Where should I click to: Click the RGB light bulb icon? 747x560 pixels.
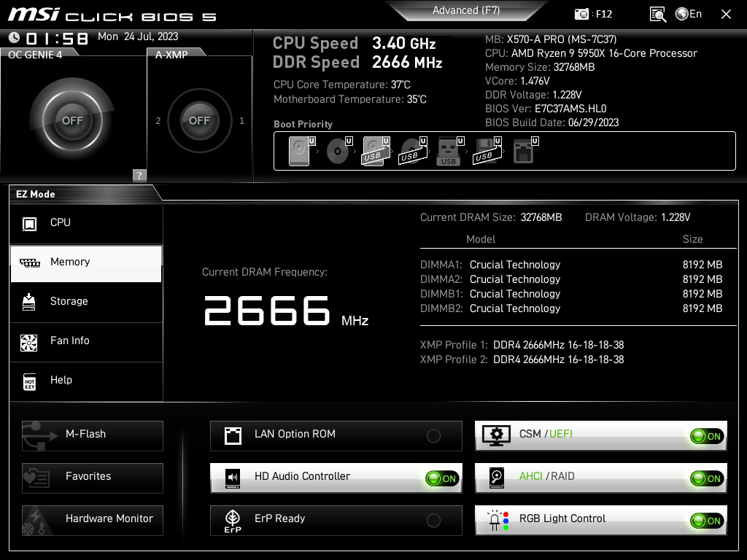498,521
